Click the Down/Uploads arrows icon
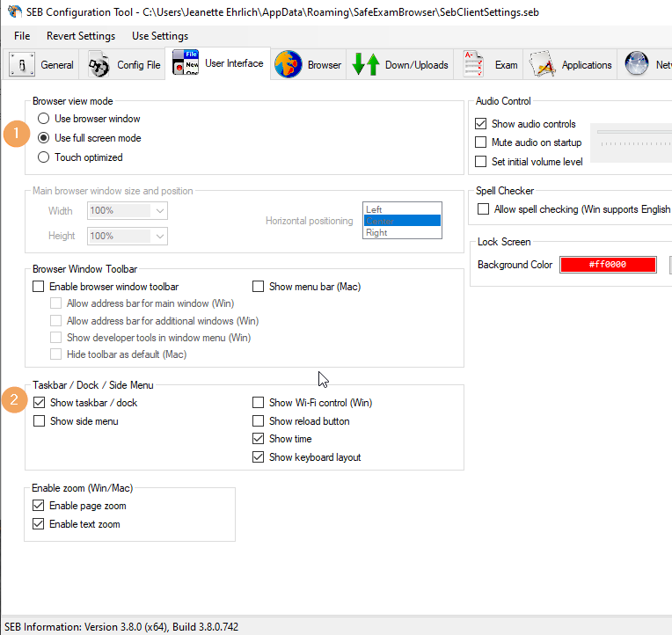 366,65
